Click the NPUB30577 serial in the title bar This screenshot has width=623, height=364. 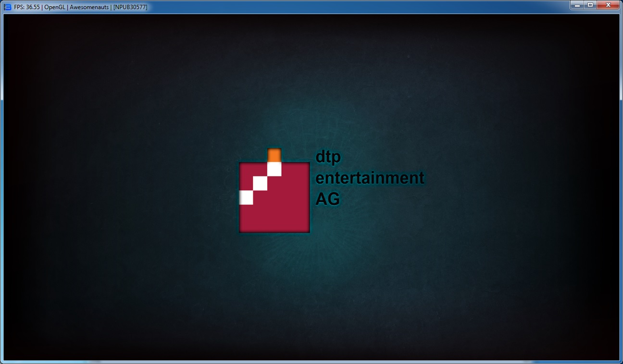(x=130, y=7)
